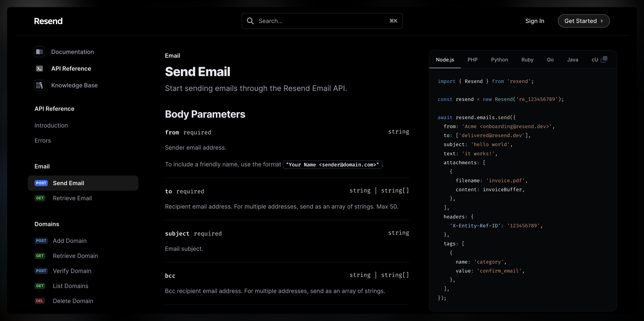Viewport: 644px width, 321px height.
Task: Click the GET badge beside Retrieve Domain
Action: (x=40, y=256)
